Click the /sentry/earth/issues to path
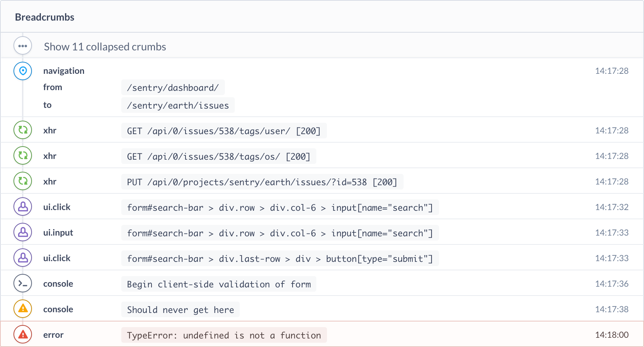Screen dimensions: 644x347 tap(178, 105)
